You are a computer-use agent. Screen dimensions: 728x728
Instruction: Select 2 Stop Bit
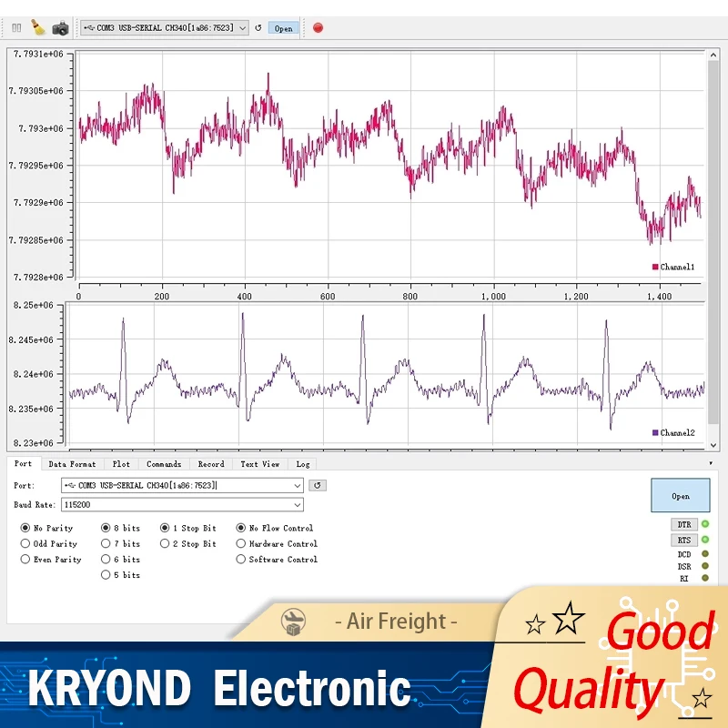click(188, 543)
